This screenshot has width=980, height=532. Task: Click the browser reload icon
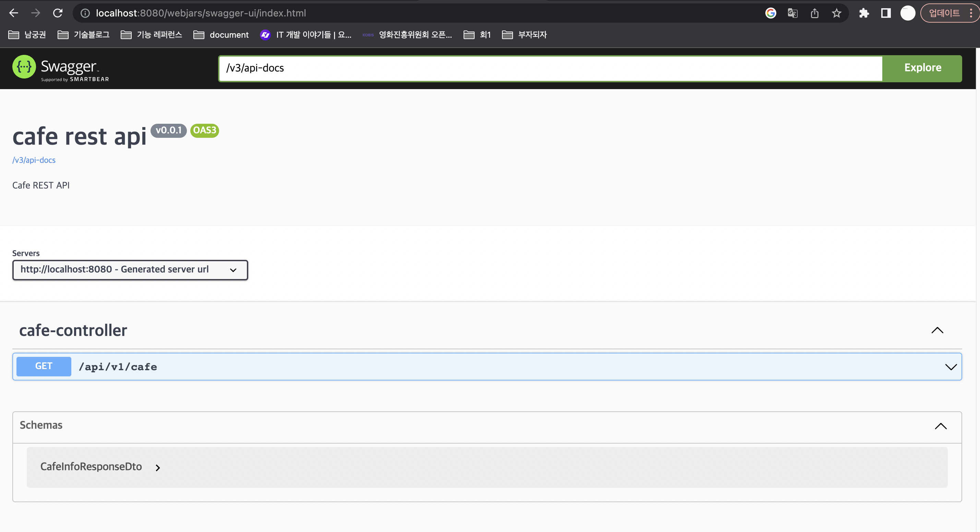coord(58,13)
